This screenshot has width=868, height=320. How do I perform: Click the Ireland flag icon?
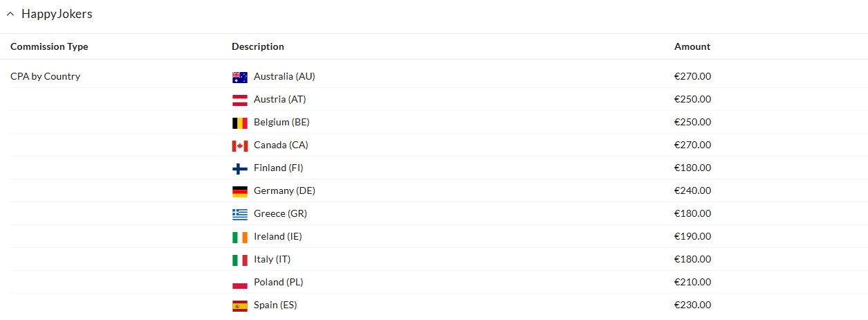[x=240, y=237]
